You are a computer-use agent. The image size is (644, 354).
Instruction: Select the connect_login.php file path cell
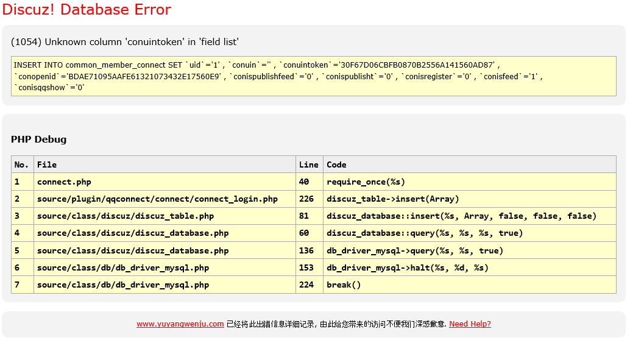[x=165, y=199]
